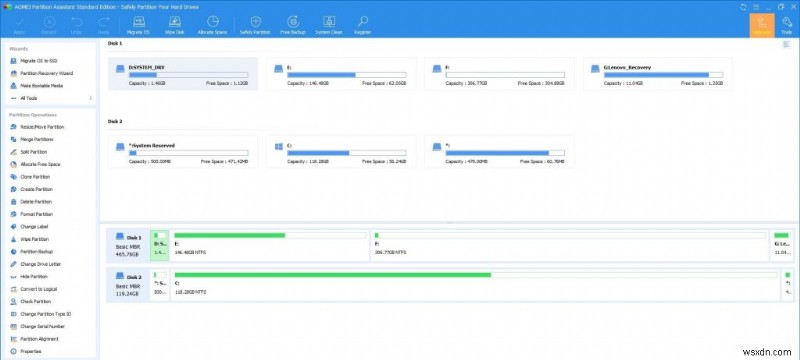The width and height of the screenshot is (800, 360).
Task: Select F: 306.77GB NTFS block in disk map
Action: coord(570,245)
